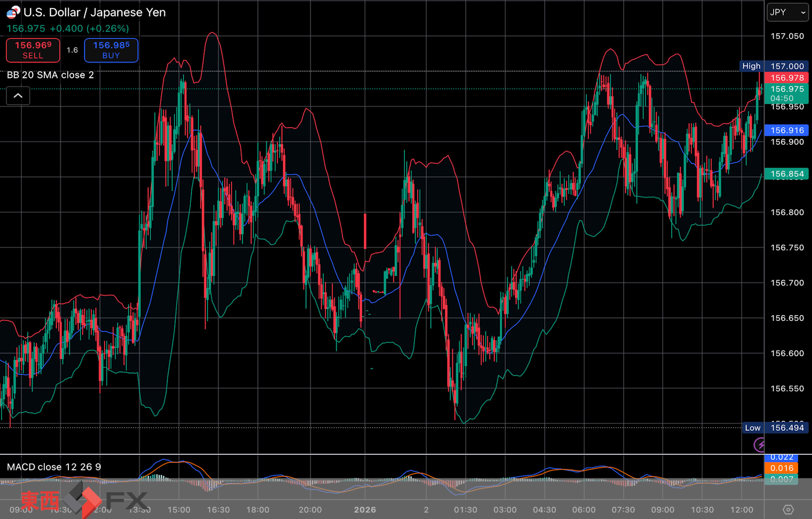Click the purple lightning bolt icon
Screen dimensions: 812x519
click(759, 444)
